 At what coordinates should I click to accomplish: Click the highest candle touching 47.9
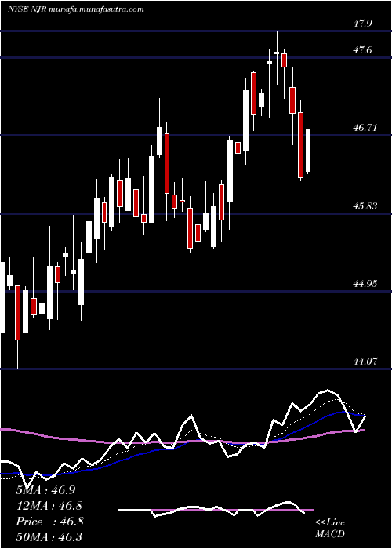click(x=277, y=58)
